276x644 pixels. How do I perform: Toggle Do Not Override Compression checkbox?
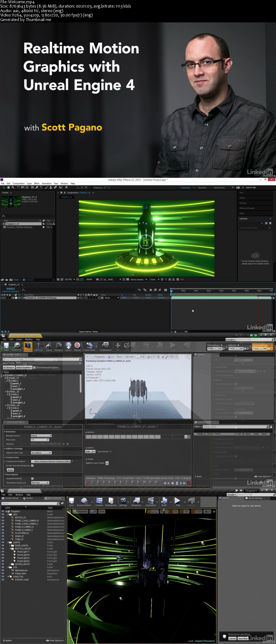(x=32, y=465)
